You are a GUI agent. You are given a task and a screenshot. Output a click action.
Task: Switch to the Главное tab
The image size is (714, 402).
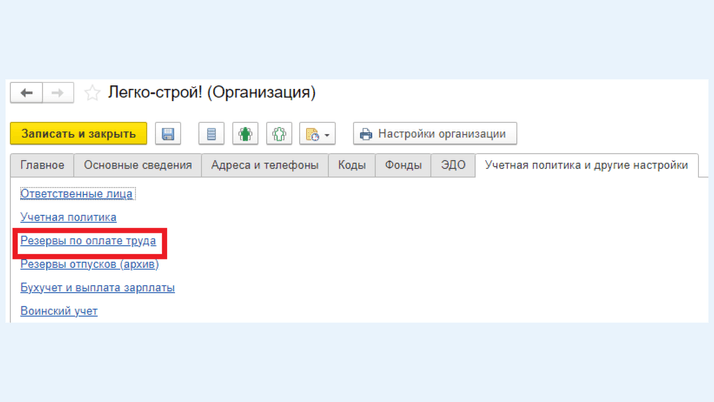coord(42,165)
